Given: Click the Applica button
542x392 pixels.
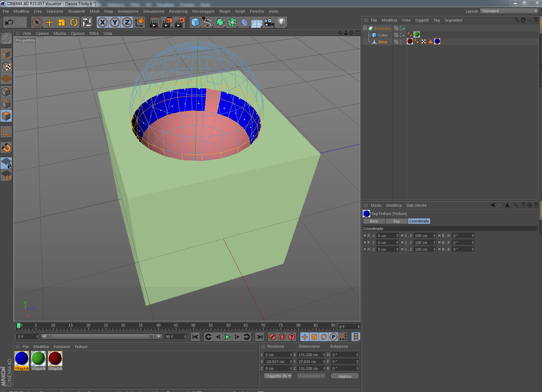Looking at the screenshot, I should pyautogui.click(x=345, y=376).
